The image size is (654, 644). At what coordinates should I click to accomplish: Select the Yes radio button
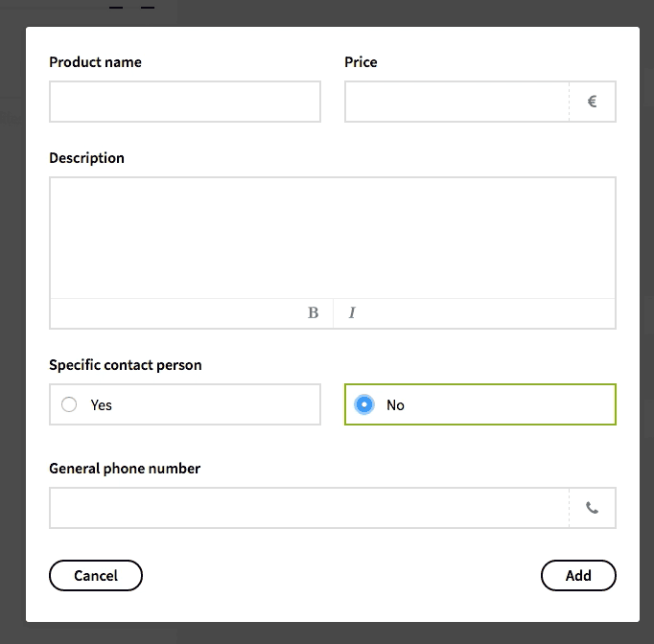pyautogui.click(x=69, y=404)
